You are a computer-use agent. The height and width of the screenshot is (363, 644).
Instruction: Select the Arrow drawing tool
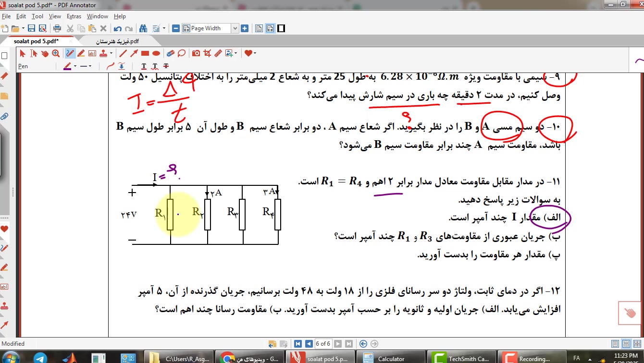click(134, 53)
